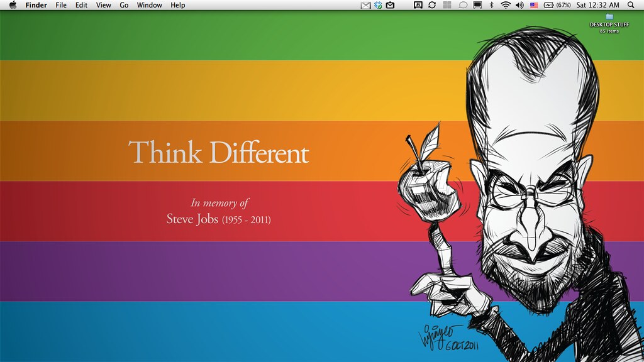Click the sync arrows menu bar icon
This screenshot has height=362, width=644.
[432, 5]
